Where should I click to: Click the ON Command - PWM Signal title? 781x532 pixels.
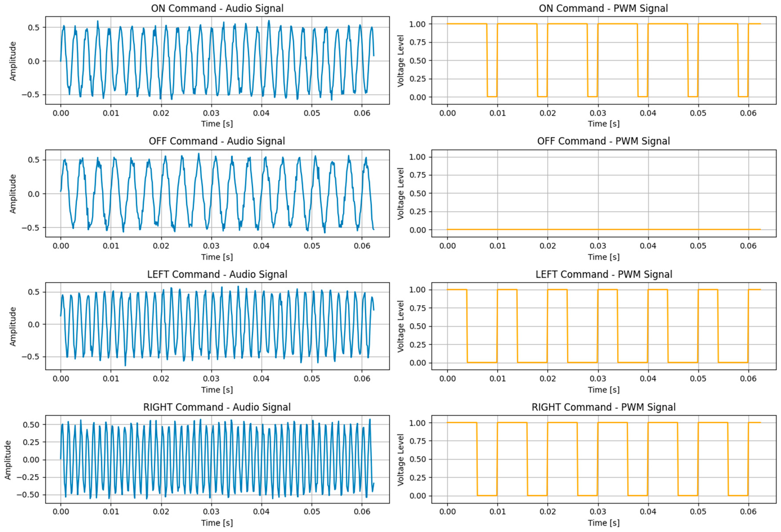(x=603, y=8)
